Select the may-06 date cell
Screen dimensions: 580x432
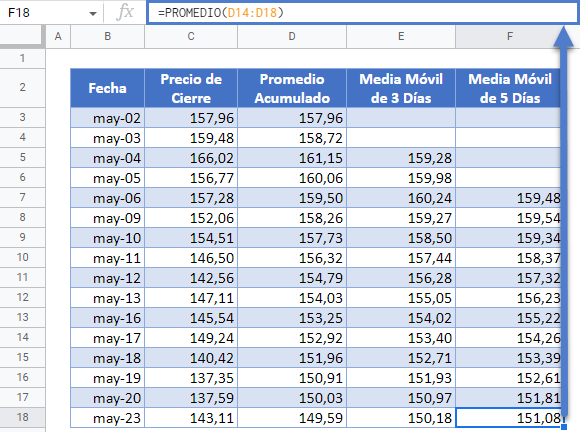[107, 198]
